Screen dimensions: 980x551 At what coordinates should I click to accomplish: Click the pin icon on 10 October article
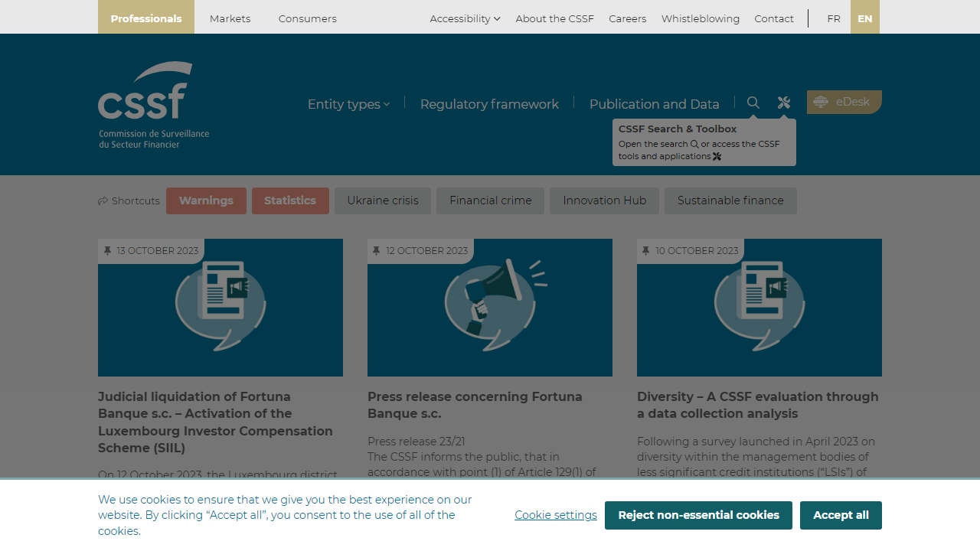645,251
